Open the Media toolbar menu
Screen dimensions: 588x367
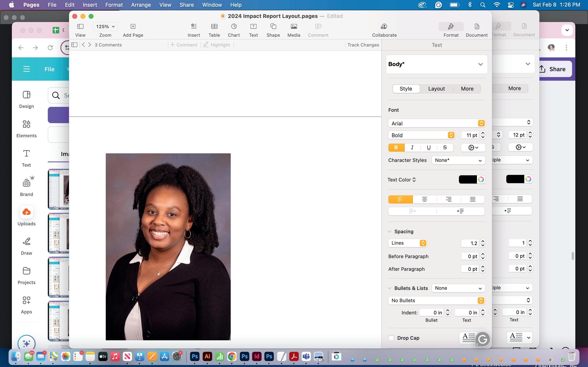pos(294,27)
